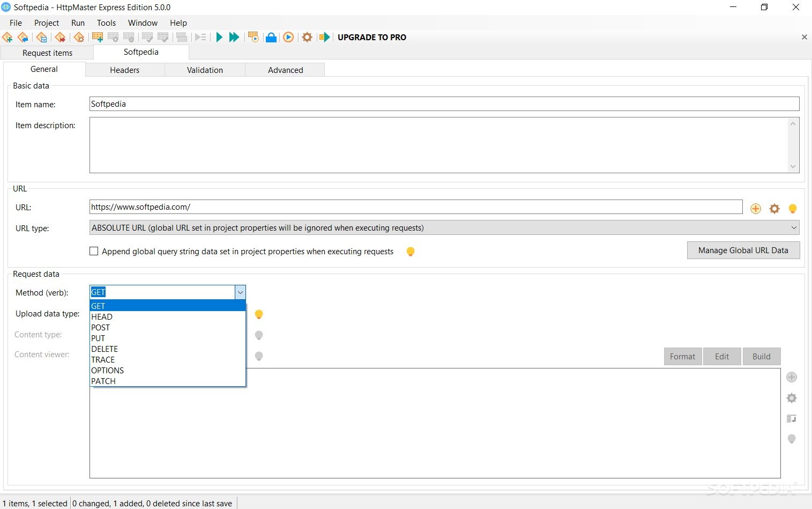
Task: Enable Append global query string data checkbox
Action: [94, 251]
